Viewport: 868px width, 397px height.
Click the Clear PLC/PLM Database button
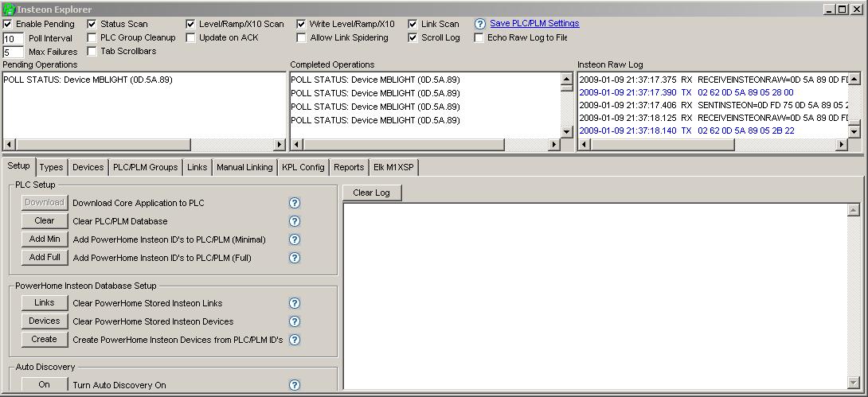pyautogui.click(x=45, y=220)
